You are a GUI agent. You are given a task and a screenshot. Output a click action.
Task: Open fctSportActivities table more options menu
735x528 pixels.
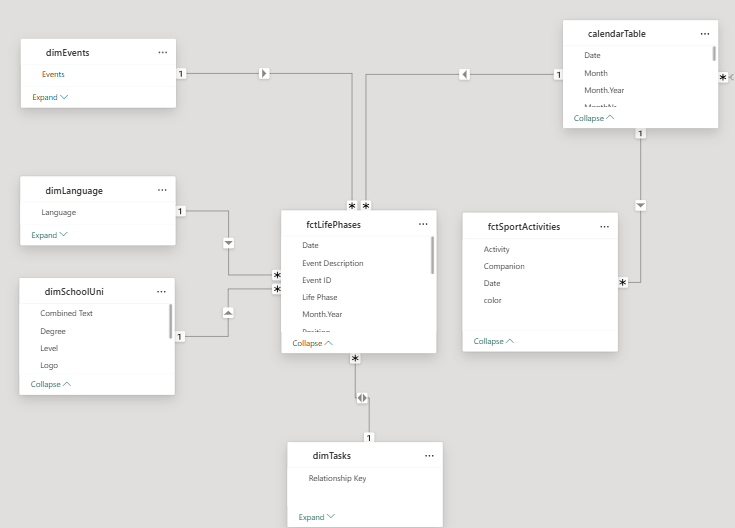click(604, 226)
